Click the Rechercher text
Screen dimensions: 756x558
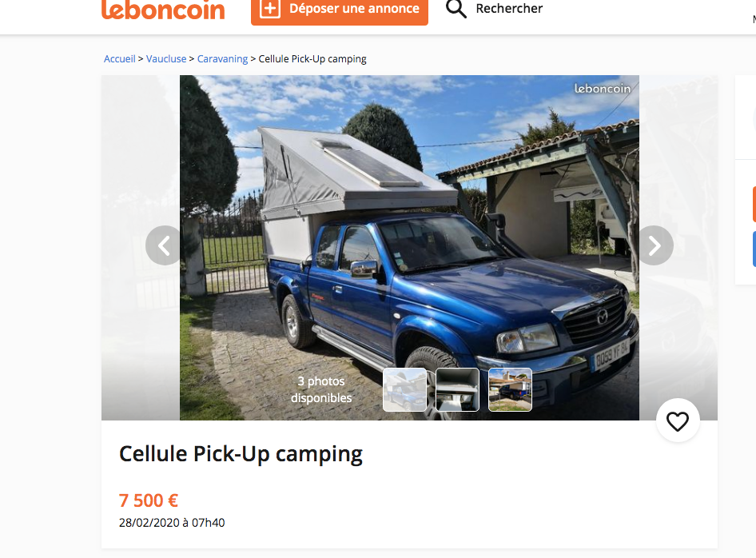pyautogui.click(x=509, y=9)
